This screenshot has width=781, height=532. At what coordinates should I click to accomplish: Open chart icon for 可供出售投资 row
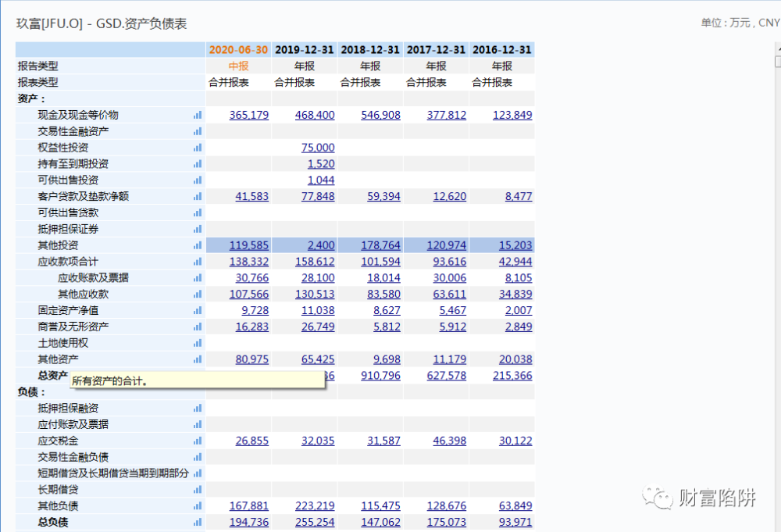click(198, 180)
